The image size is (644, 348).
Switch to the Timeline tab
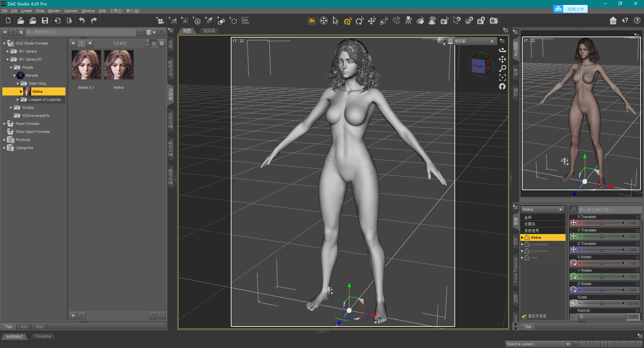pyautogui.click(x=43, y=337)
